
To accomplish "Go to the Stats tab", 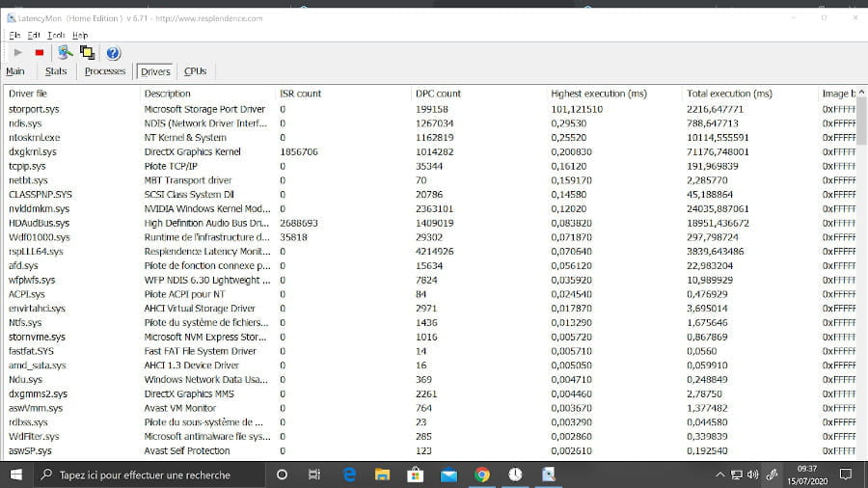I will click(x=56, y=71).
